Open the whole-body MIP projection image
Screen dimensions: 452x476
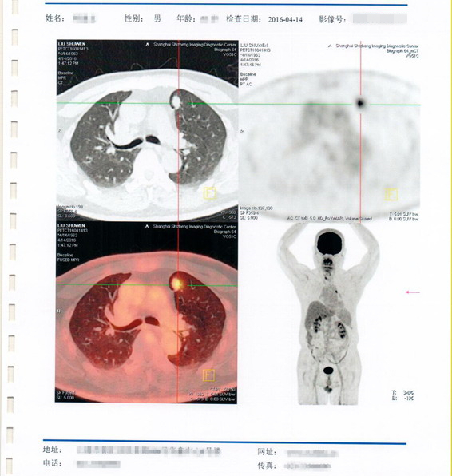click(329, 314)
